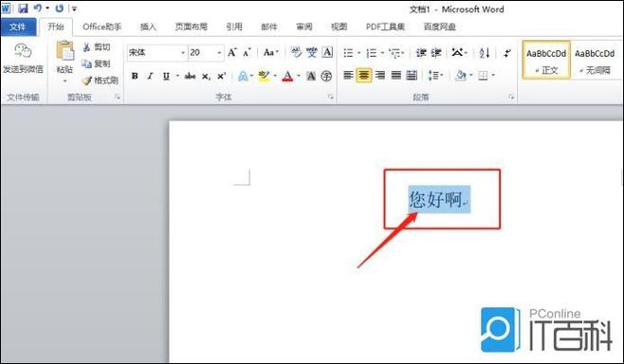Image resolution: width=624 pixels, height=364 pixels.
Task: Open the 文件 File tab
Action: pos(18,27)
